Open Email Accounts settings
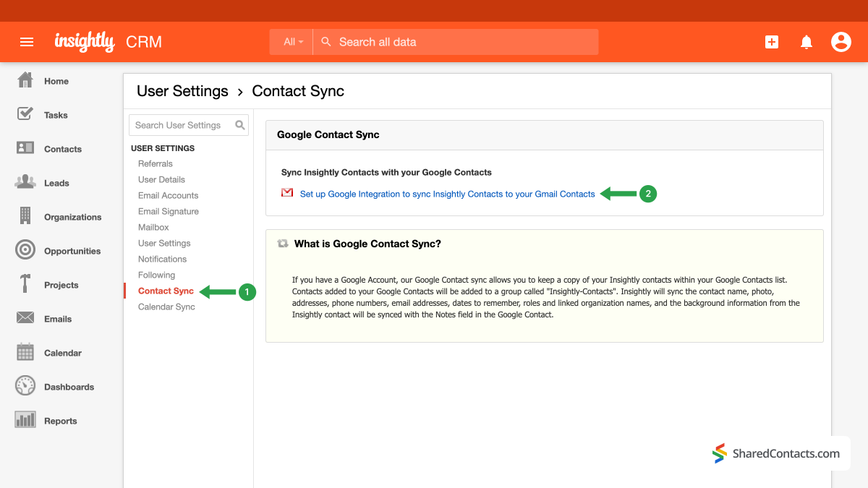 [x=168, y=196]
